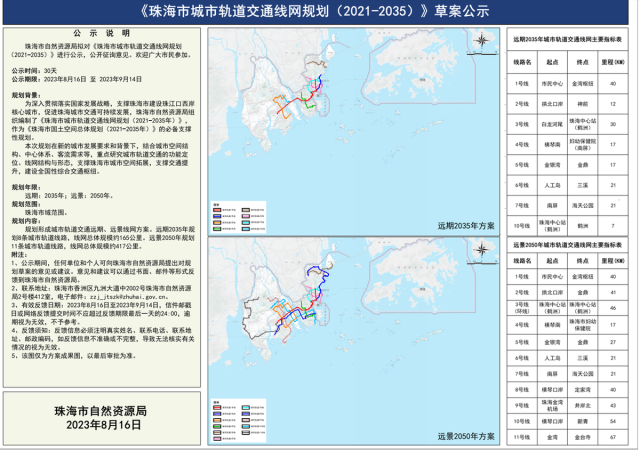The image size is (640, 450).
Task: Select the 8号线 row label in the 2050 table
Action: point(522,390)
